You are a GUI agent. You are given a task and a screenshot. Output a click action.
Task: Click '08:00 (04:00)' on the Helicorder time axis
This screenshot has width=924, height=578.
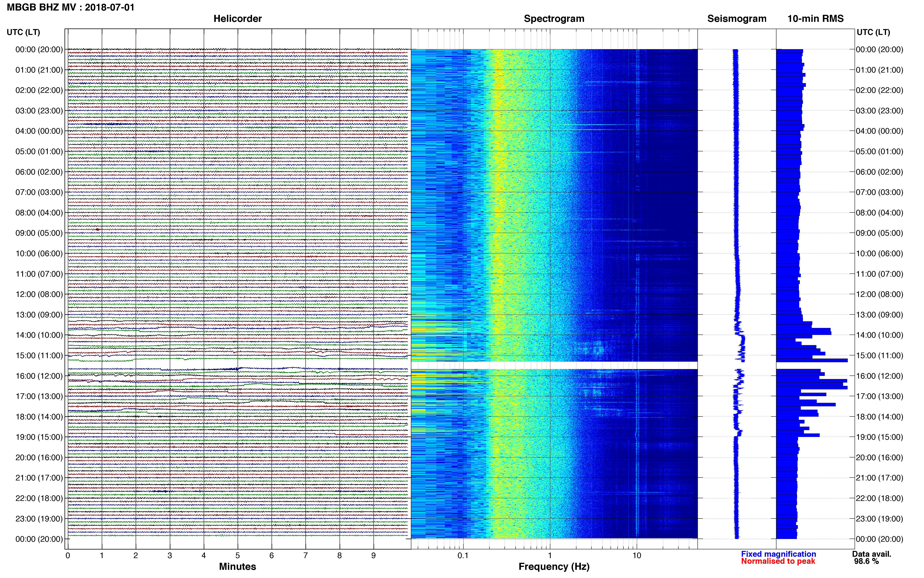pyautogui.click(x=39, y=213)
